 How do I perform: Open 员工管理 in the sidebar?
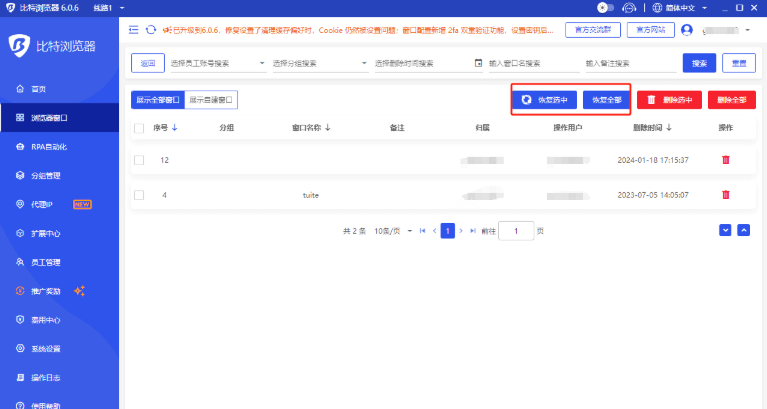coord(59,262)
